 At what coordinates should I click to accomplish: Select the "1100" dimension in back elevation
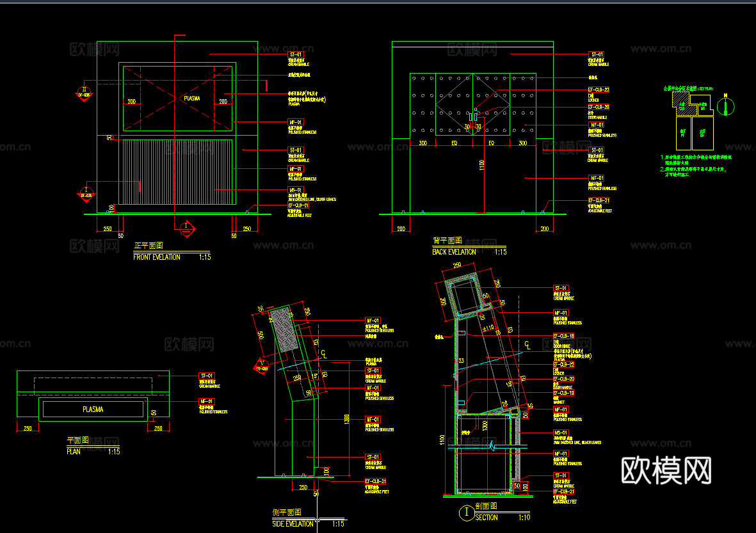pos(481,165)
